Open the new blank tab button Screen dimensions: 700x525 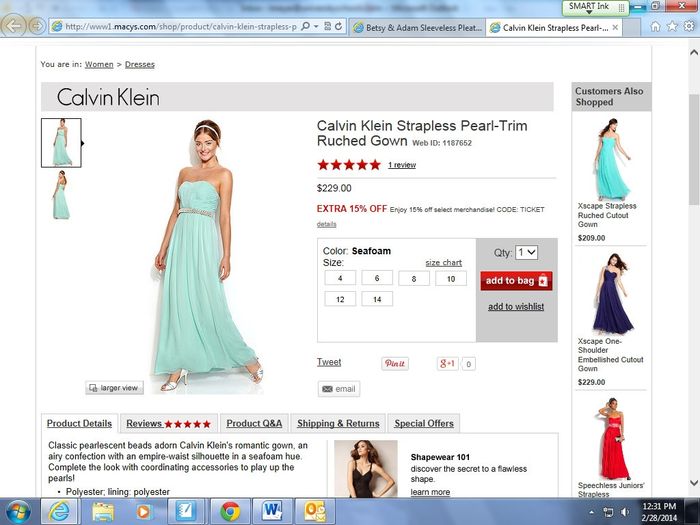pyautogui.click(x=632, y=28)
